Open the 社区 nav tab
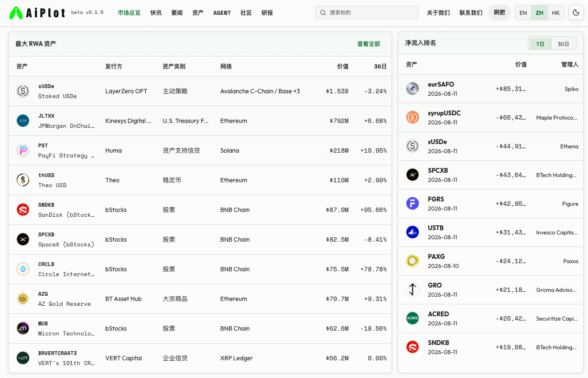 click(246, 13)
